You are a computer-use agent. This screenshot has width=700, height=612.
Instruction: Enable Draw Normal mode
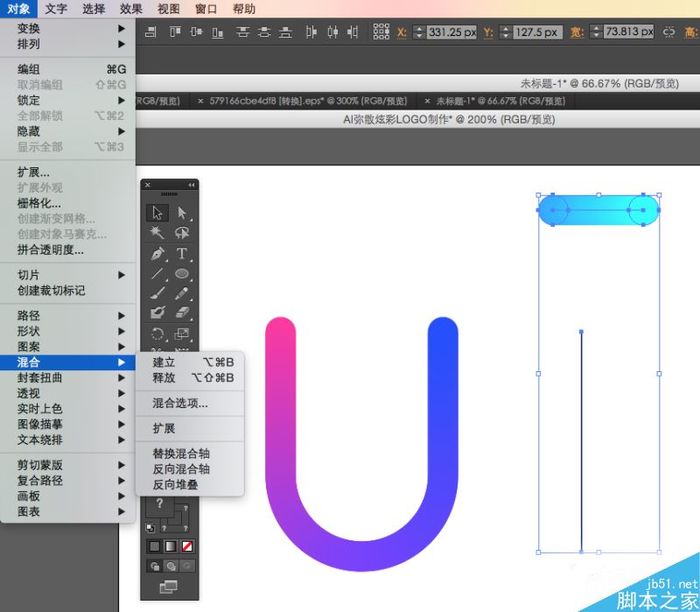155,566
